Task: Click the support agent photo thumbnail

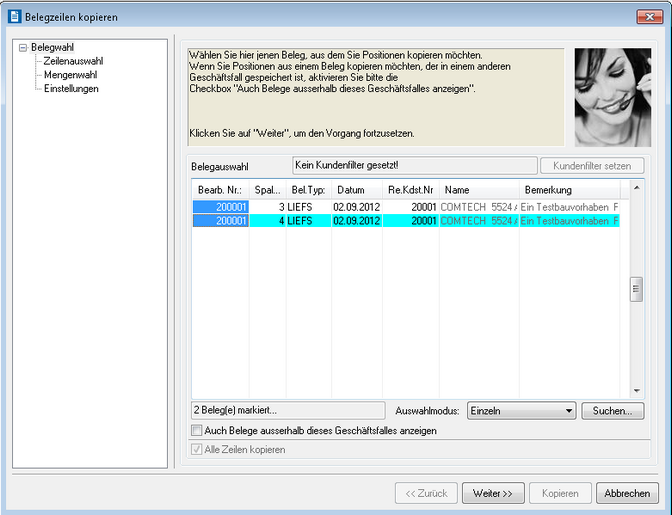Action: (610, 97)
